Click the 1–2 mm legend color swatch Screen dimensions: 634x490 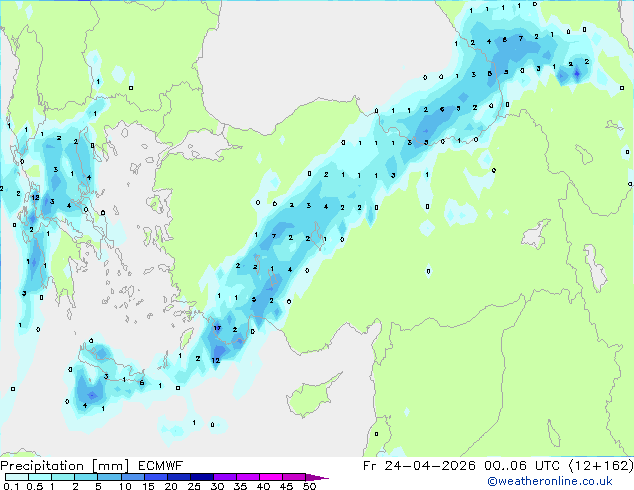click(x=63, y=477)
